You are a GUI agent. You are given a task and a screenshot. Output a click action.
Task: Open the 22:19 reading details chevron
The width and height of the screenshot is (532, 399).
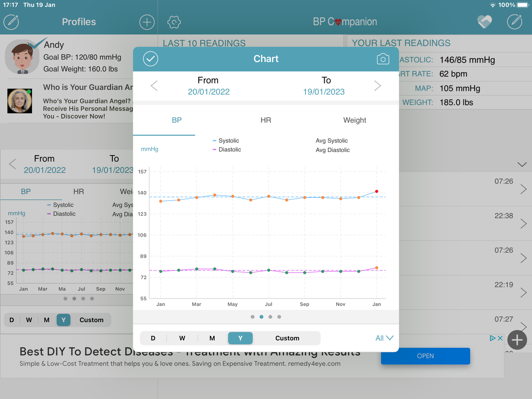pyautogui.click(x=524, y=292)
